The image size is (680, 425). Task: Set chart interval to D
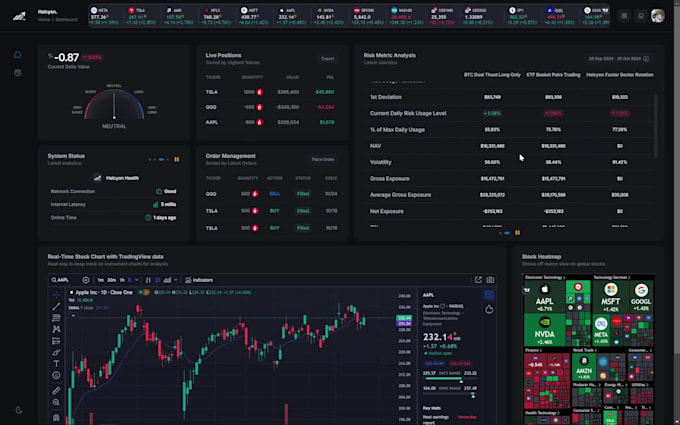(x=130, y=280)
